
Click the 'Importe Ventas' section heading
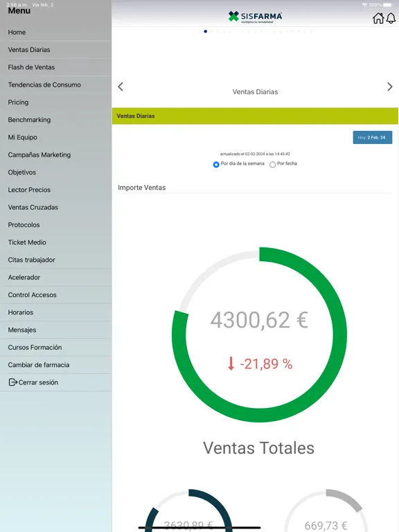click(x=142, y=188)
